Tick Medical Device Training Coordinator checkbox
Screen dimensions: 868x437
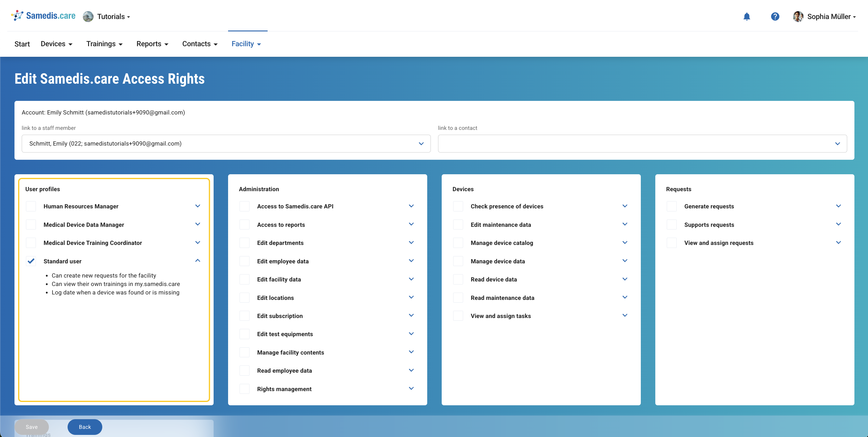click(31, 243)
